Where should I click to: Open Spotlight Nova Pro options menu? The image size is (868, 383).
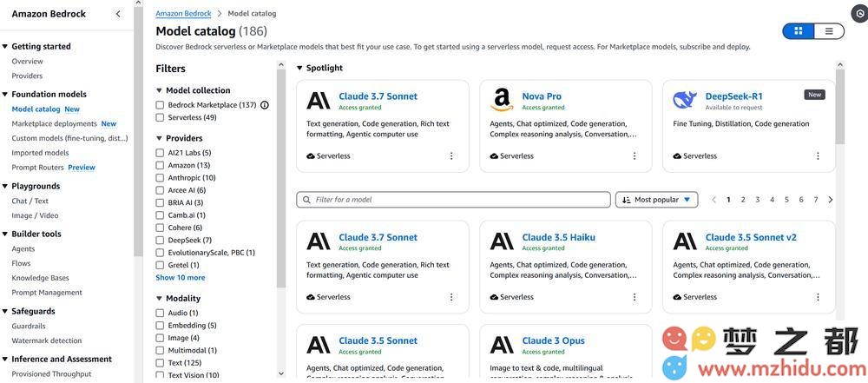coord(635,156)
